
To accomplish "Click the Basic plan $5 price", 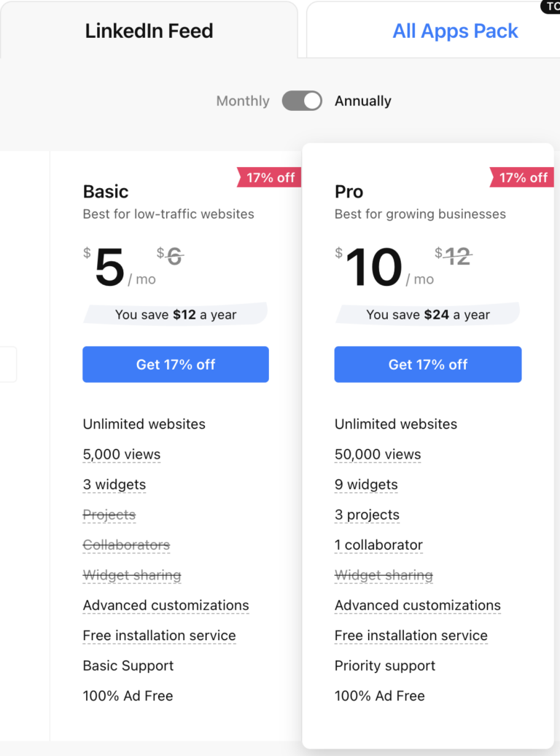I will click(x=110, y=268).
